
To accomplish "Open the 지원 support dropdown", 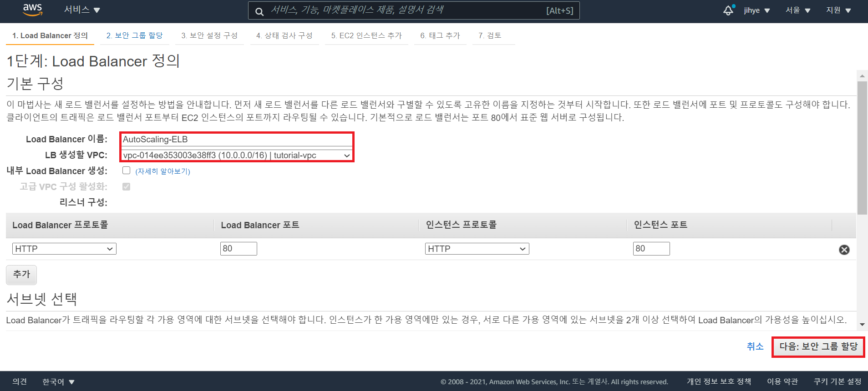I will pyautogui.click(x=838, y=10).
